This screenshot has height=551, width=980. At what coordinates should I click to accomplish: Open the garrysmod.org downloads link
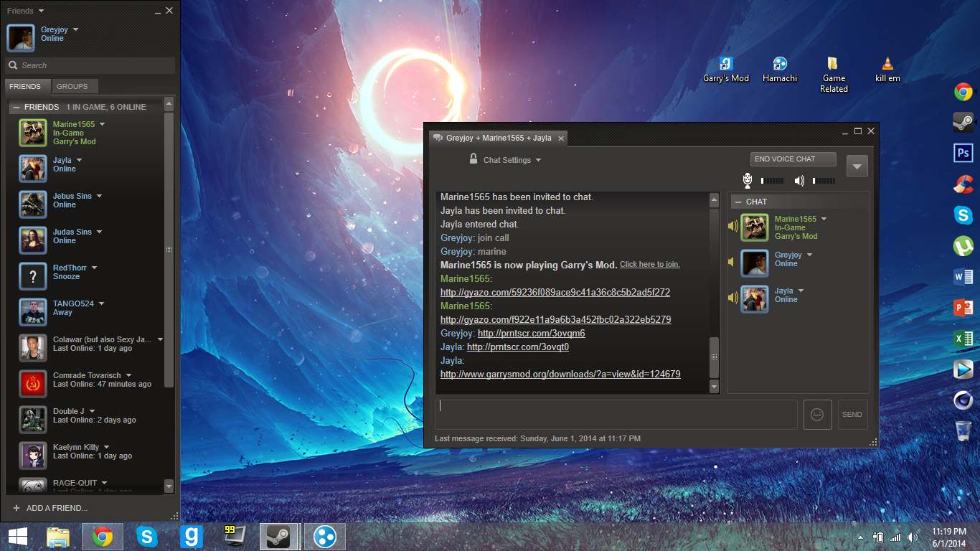pyautogui.click(x=560, y=375)
